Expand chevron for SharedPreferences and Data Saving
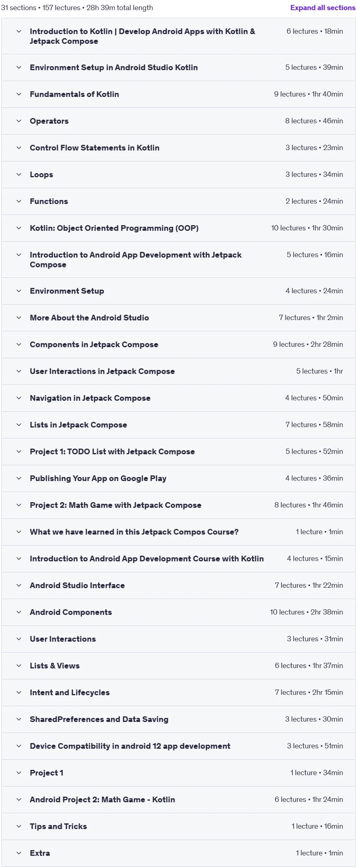This screenshot has width=357, height=868. (x=19, y=719)
